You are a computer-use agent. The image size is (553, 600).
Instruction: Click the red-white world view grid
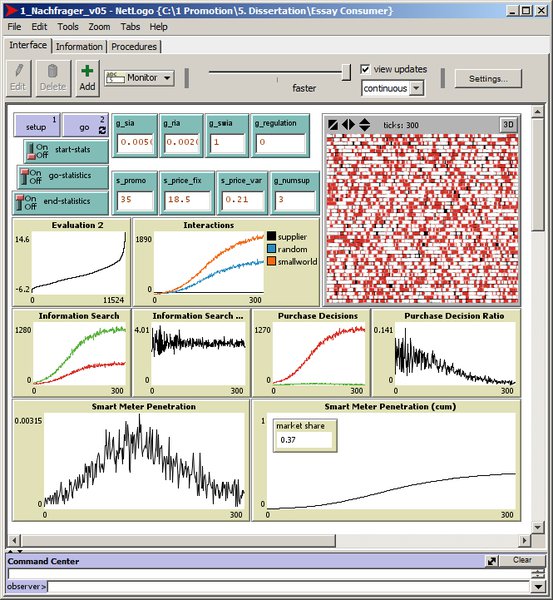coord(422,218)
